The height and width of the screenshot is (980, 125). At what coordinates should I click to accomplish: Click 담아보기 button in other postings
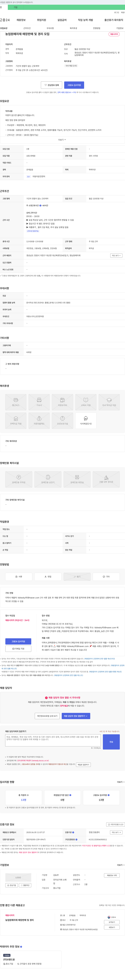112,922
